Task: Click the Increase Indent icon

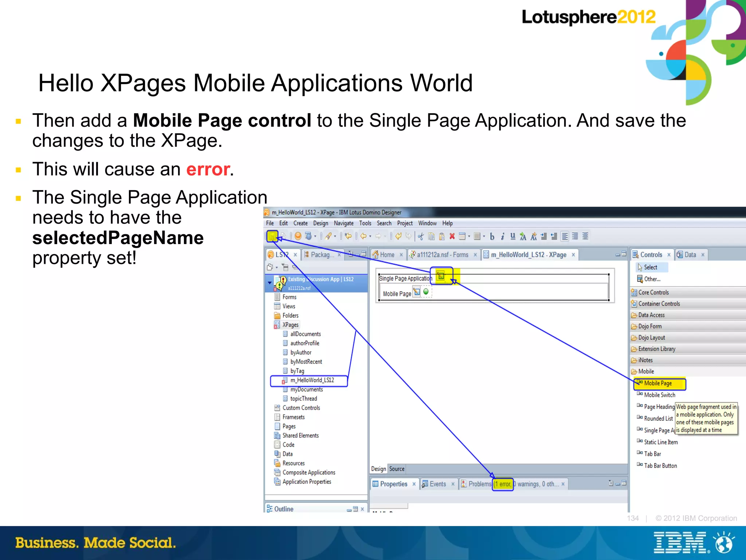Action: point(544,236)
